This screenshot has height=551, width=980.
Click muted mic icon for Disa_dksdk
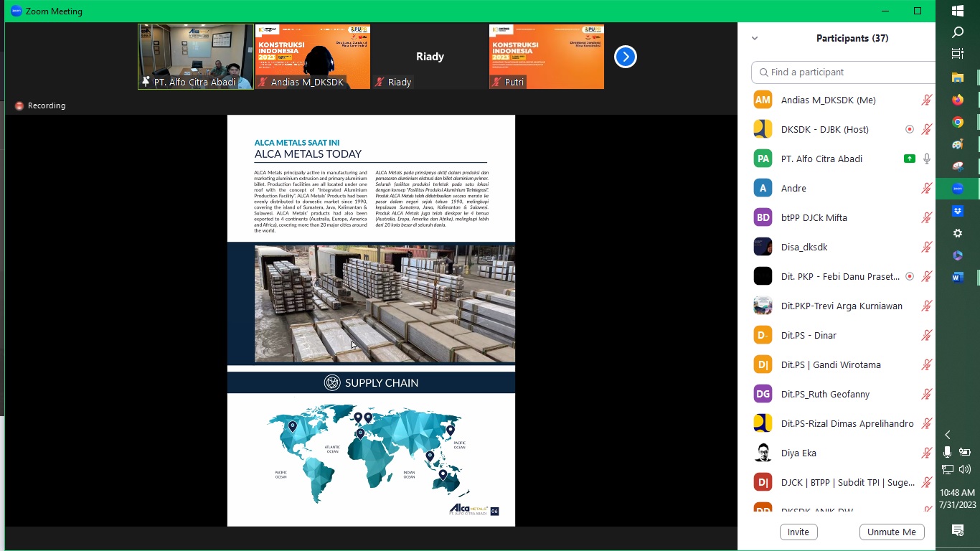point(927,247)
